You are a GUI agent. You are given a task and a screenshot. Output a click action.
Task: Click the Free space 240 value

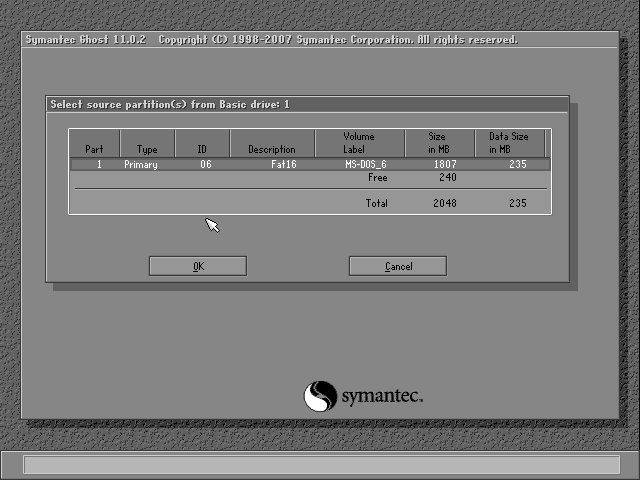[x=448, y=178]
